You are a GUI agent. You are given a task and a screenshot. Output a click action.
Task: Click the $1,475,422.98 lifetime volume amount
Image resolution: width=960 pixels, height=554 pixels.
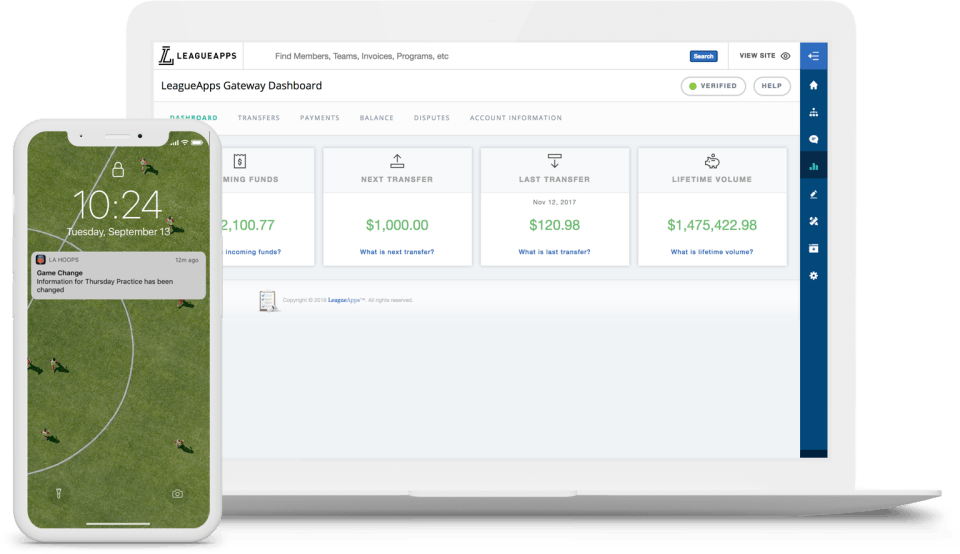point(711,225)
